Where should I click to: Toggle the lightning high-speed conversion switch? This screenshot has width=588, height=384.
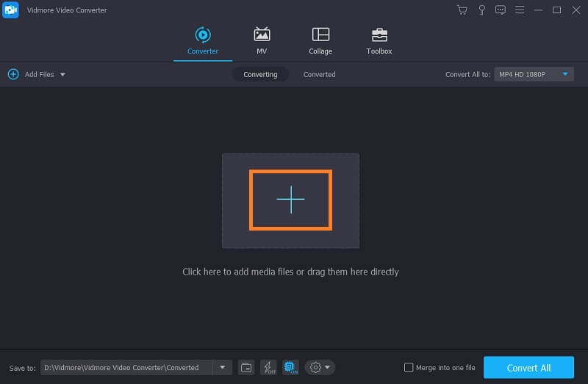pyautogui.click(x=268, y=367)
